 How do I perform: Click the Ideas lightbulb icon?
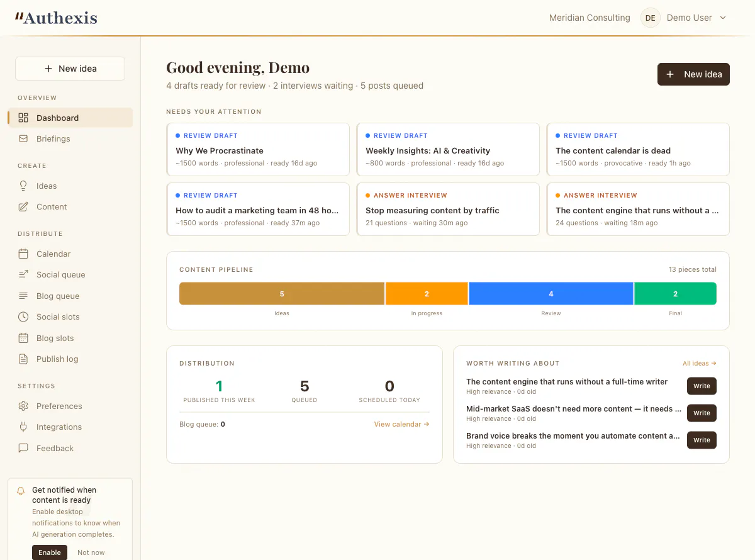tap(23, 186)
